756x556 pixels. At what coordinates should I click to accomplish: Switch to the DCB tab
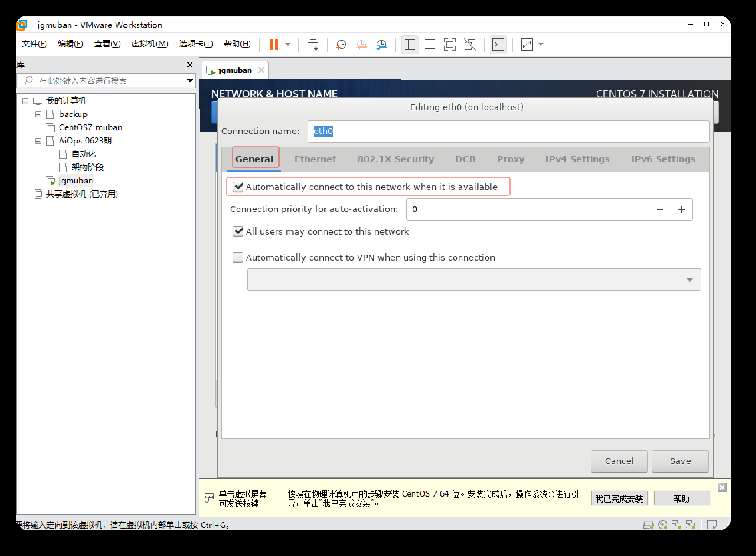coord(465,159)
